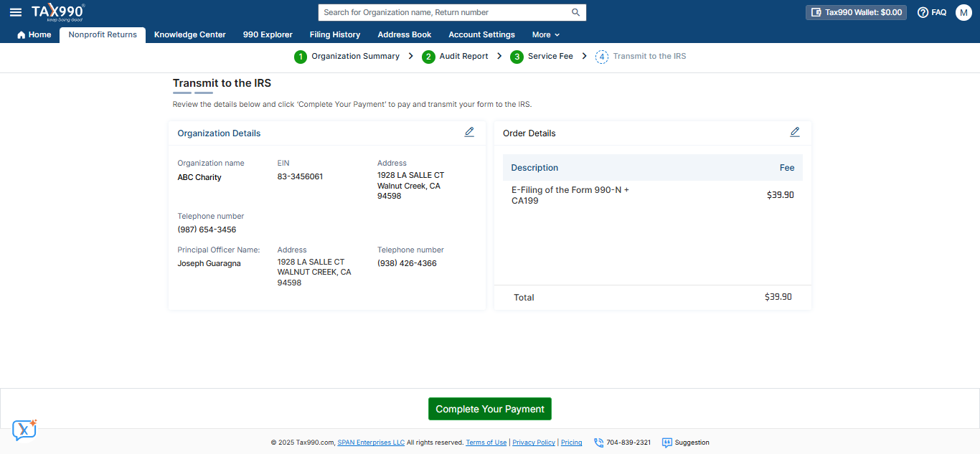Click the telephone number (987) 654-3456

[x=207, y=230]
